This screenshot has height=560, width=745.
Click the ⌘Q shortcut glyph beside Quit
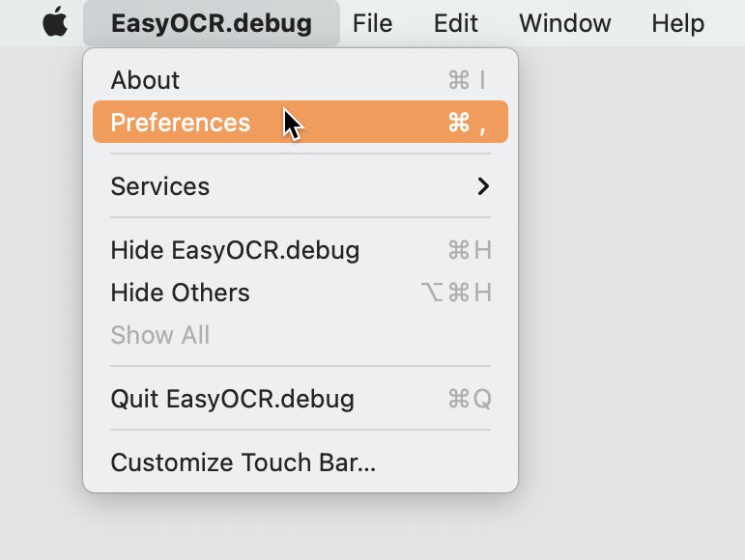470,399
